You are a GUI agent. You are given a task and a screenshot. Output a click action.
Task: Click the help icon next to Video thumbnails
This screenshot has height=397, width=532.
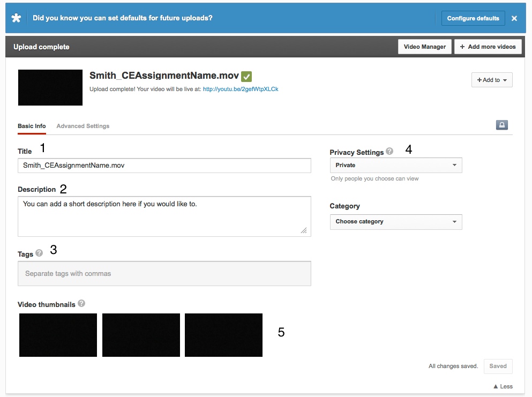[x=81, y=303]
